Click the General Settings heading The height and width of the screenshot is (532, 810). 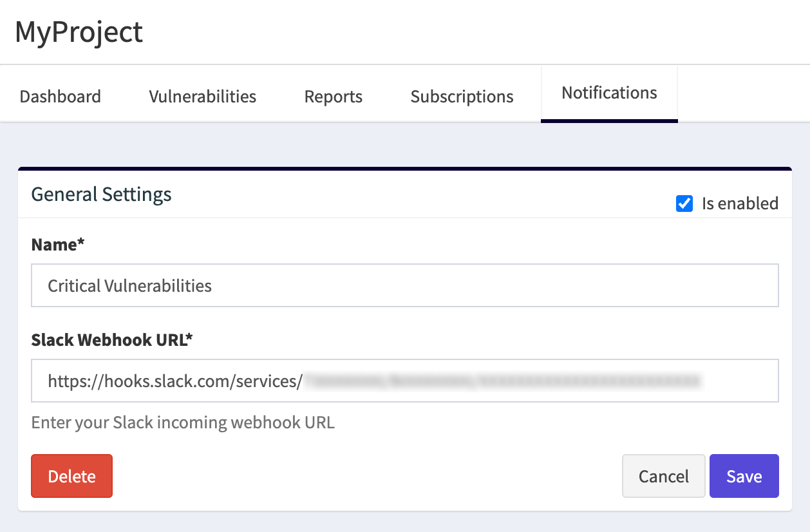pos(101,194)
